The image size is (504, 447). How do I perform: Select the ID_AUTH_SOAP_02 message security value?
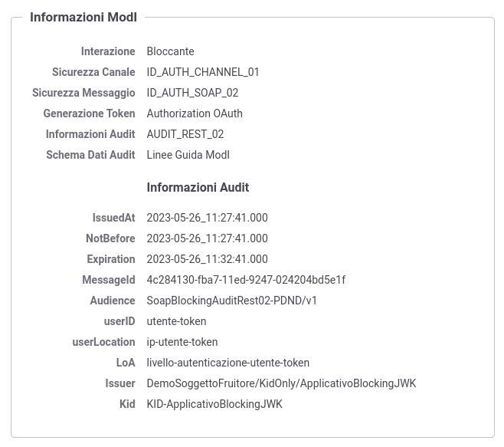pos(192,93)
